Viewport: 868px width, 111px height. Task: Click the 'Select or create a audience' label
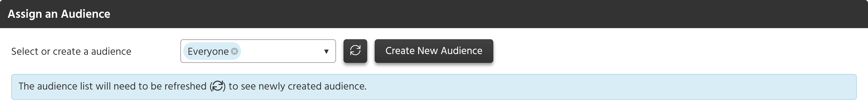(x=71, y=51)
